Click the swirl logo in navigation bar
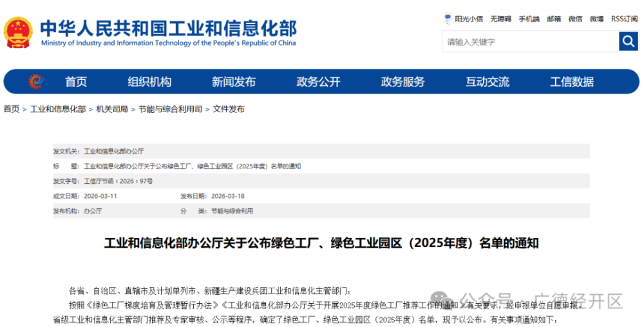 tap(35, 82)
